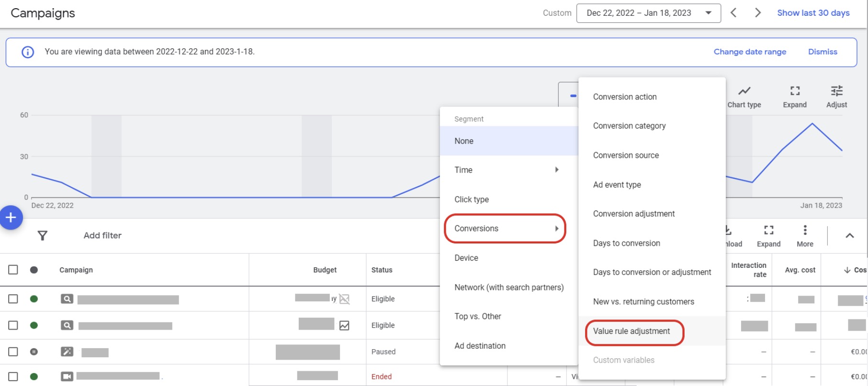Viewport: 868px width, 386px height.
Task: Expand the Time segment submenu
Action: [x=507, y=170]
